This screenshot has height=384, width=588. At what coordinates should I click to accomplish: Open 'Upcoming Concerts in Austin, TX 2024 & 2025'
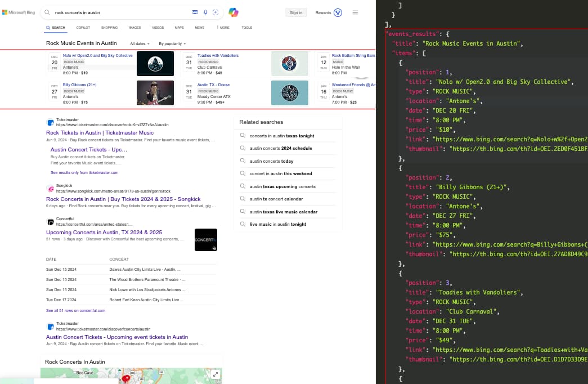[104, 233]
